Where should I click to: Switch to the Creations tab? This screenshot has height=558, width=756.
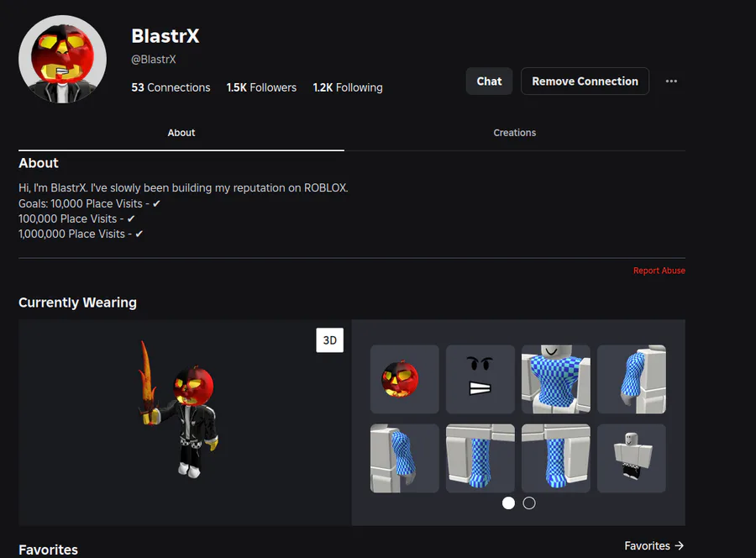[514, 133]
